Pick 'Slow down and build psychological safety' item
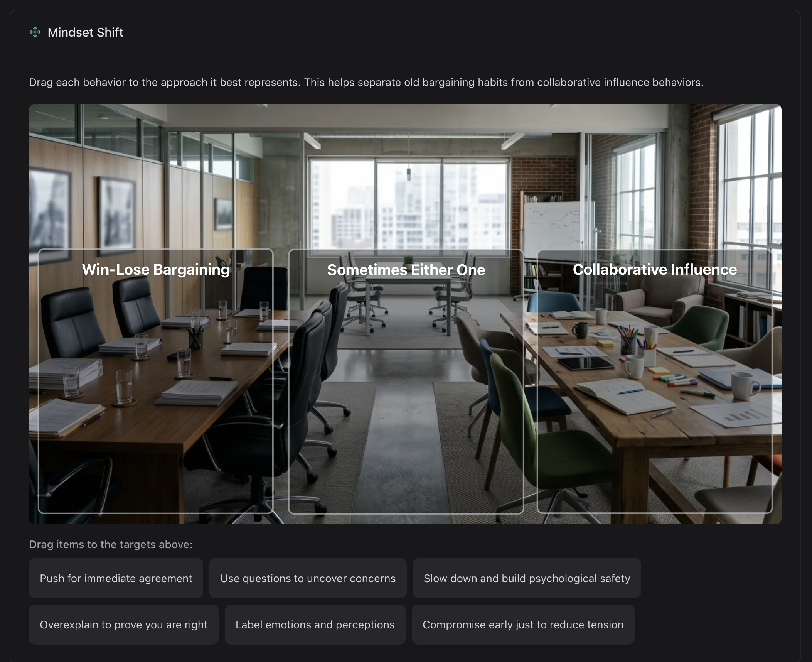The image size is (812, 662). point(527,578)
